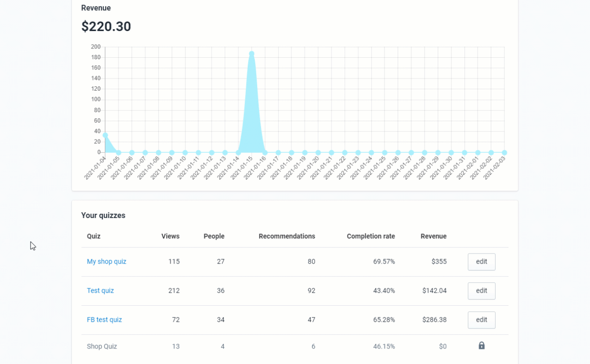This screenshot has height=364, width=590.
Task: Select the revenue peak on 2021-01-15
Action: [252, 52]
